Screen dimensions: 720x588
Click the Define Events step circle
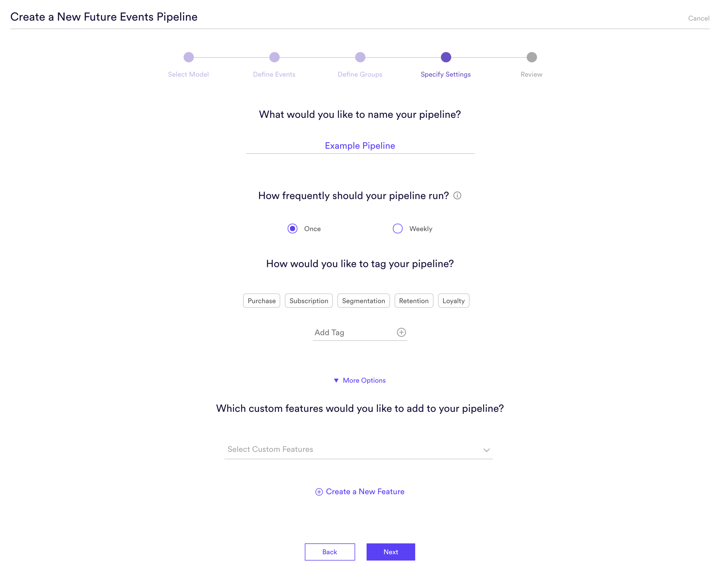pyautogui.click(x=274, y=57)
